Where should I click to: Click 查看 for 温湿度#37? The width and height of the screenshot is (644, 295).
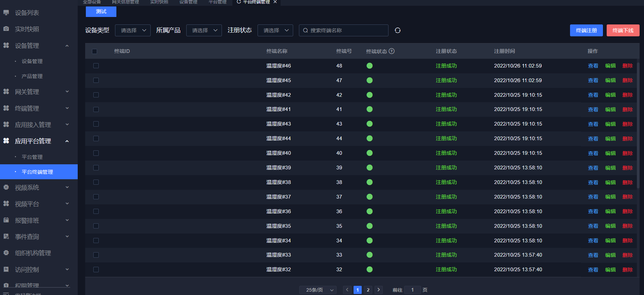[x=593, y=197]
